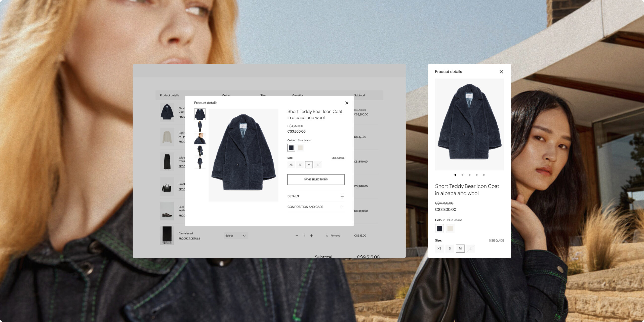Image resolution: width=644 pixels, height=322 pixels.
Task: Go to fourth carousel dot in mobile panel
Action: (x=476, y=175)
